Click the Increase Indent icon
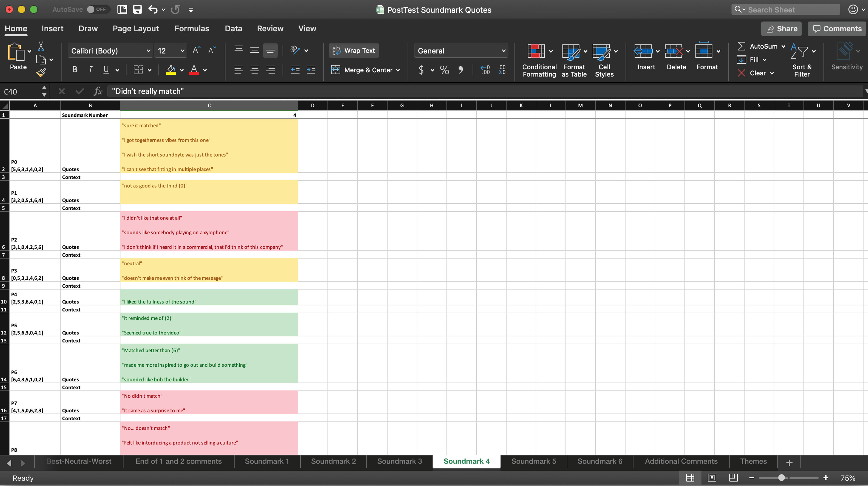The height and width of the screenshot is (486, 868). click(311, 70)
